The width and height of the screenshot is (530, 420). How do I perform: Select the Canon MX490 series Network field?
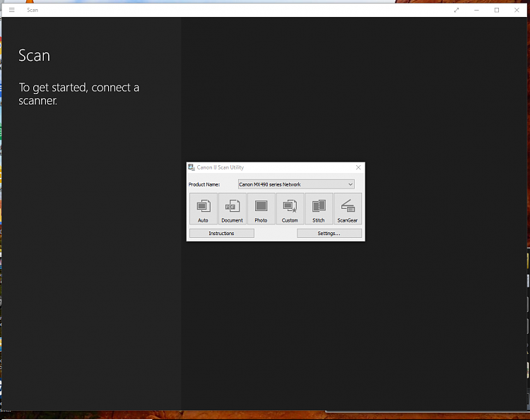tap(291, 184)
